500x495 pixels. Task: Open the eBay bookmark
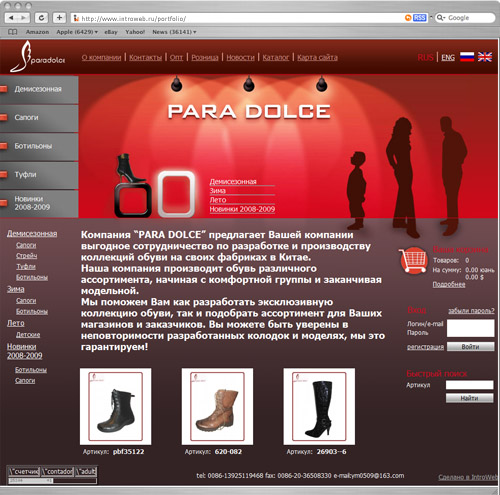pos(111,32)
